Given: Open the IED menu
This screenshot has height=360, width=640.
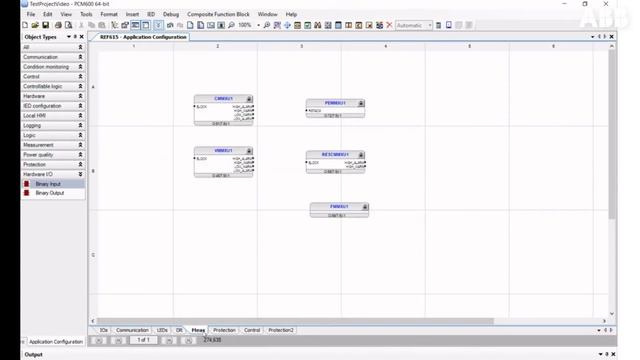Looking at the screenshot, I should click(x=151, y=14).
